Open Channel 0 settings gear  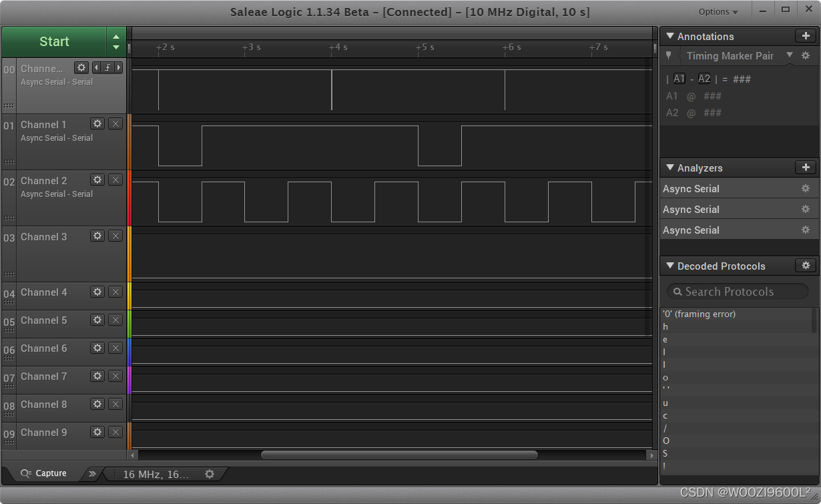click(81, 67)
